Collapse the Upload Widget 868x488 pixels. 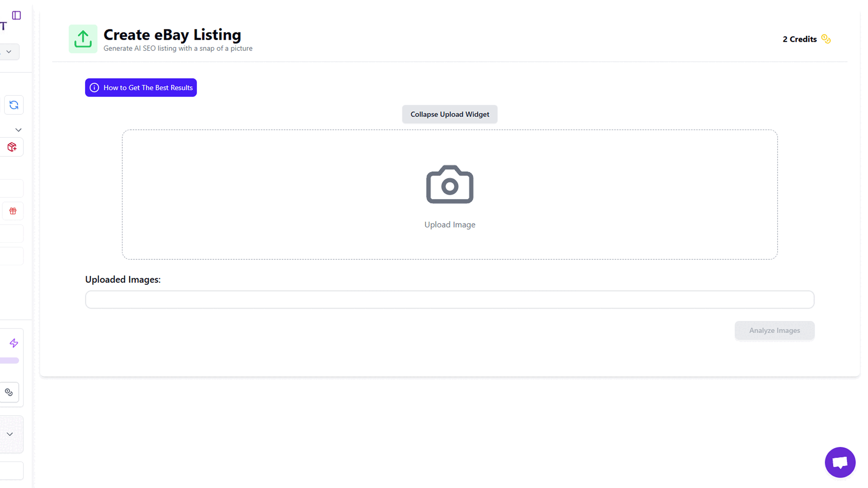(450, 114)
